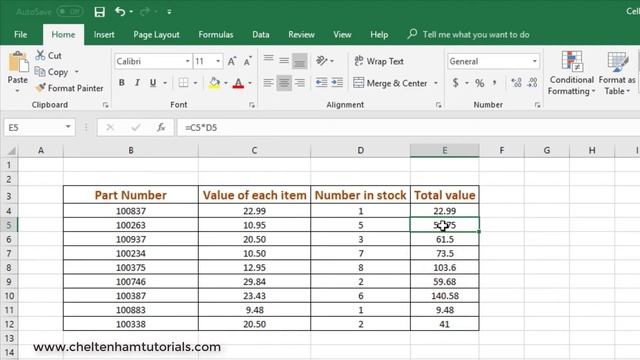
Task: Activate the Format Painter
Action: 69,88
